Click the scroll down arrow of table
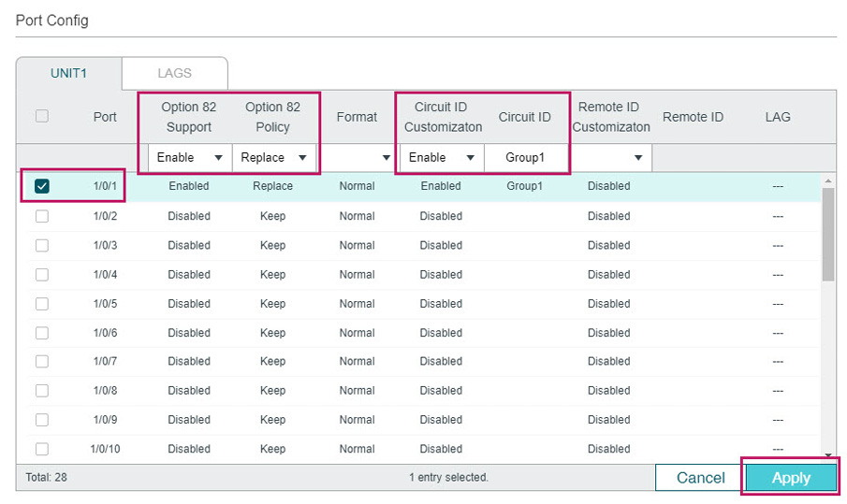The image size is (847, 504). tap(827, 454)
